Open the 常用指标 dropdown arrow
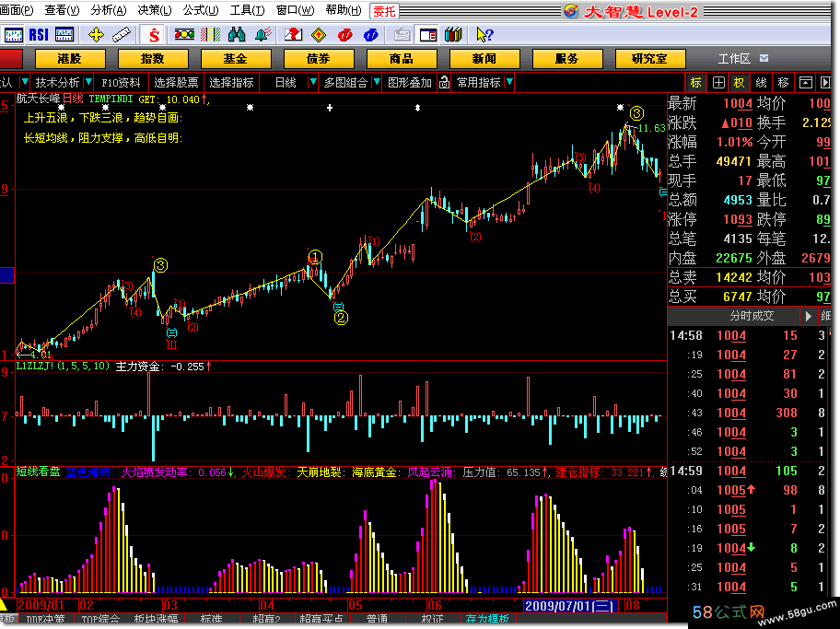This screenshot has width=840, height=629. coord(509,82)
